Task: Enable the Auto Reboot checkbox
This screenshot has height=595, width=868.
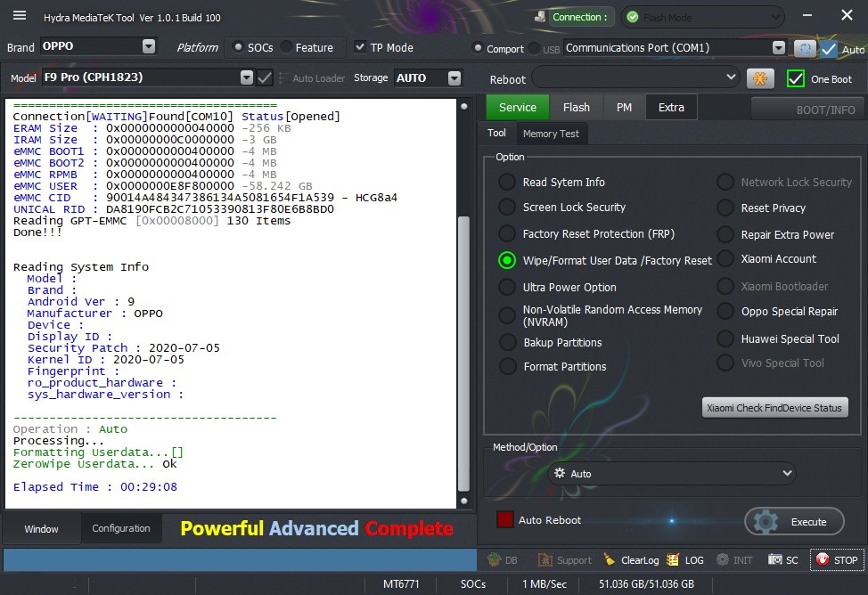Action: pyautogui.click(x=505, y=520)
